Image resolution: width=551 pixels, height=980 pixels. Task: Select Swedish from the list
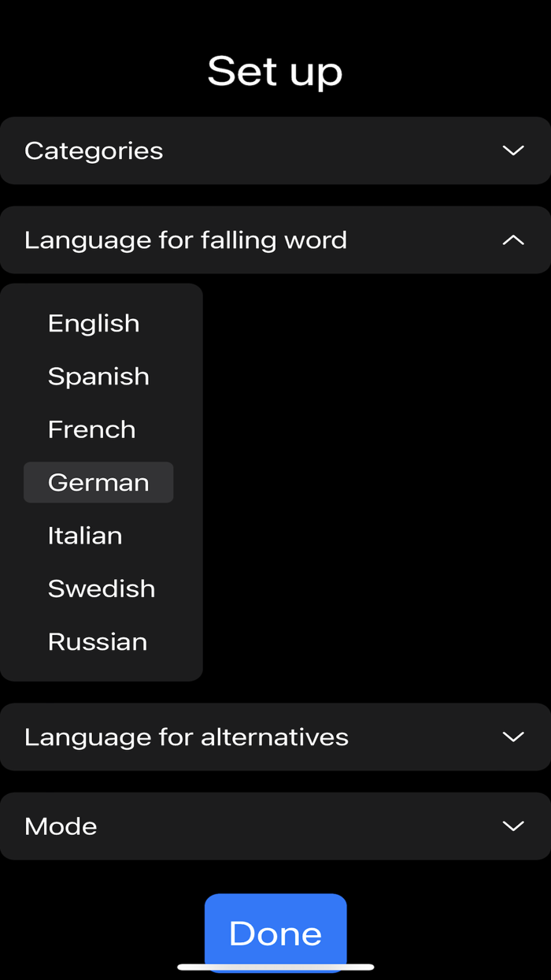[x=102, y=588]
